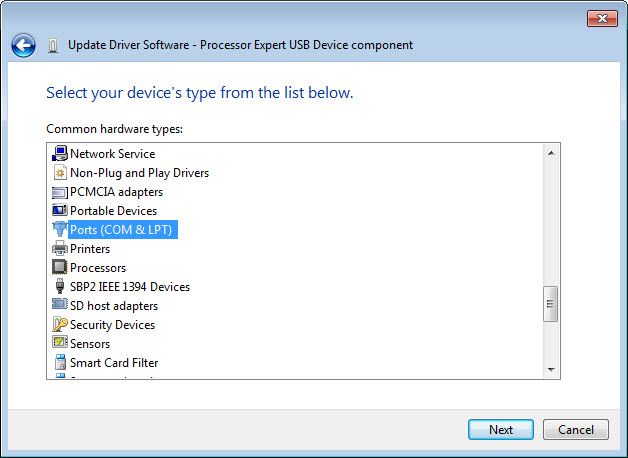Click the Processors chip icon
Screen dimensions: 628x458
(x=60, y=267)
